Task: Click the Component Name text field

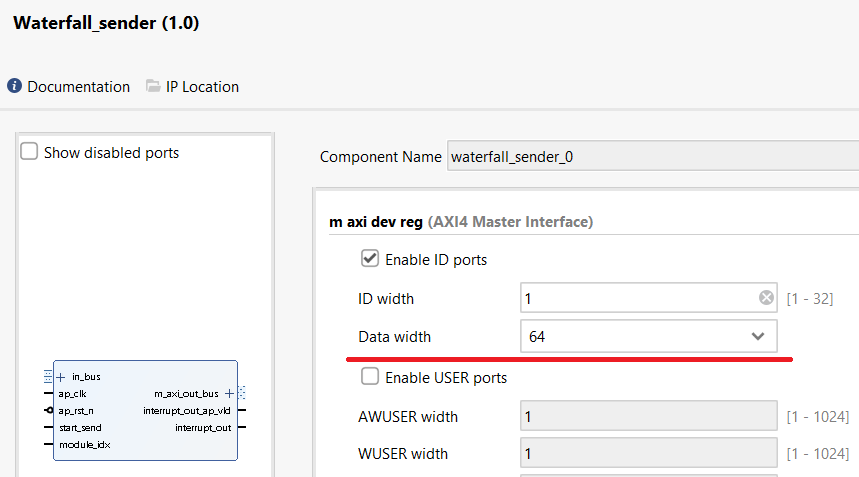Action: [x=650, y=157]
